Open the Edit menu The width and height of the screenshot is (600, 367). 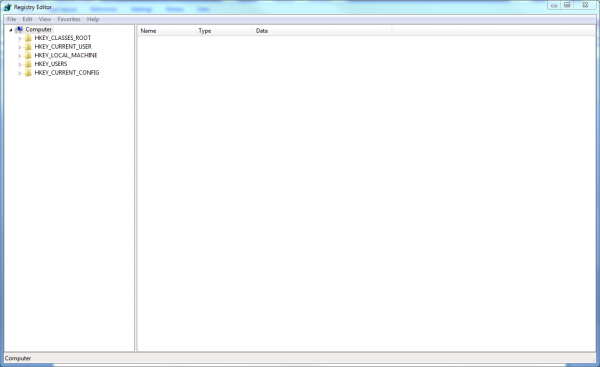pos(27,19)
